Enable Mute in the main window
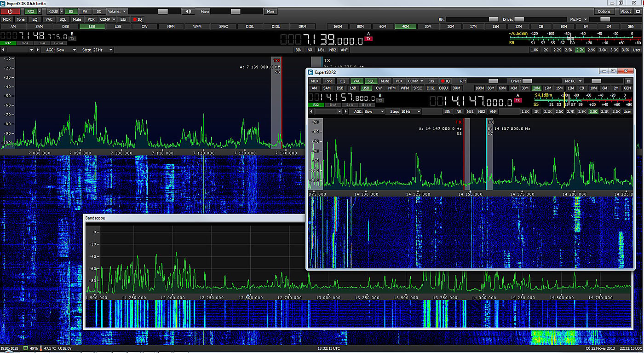The width and height of the screenshot is (644, 353). [x=77, y=19]
